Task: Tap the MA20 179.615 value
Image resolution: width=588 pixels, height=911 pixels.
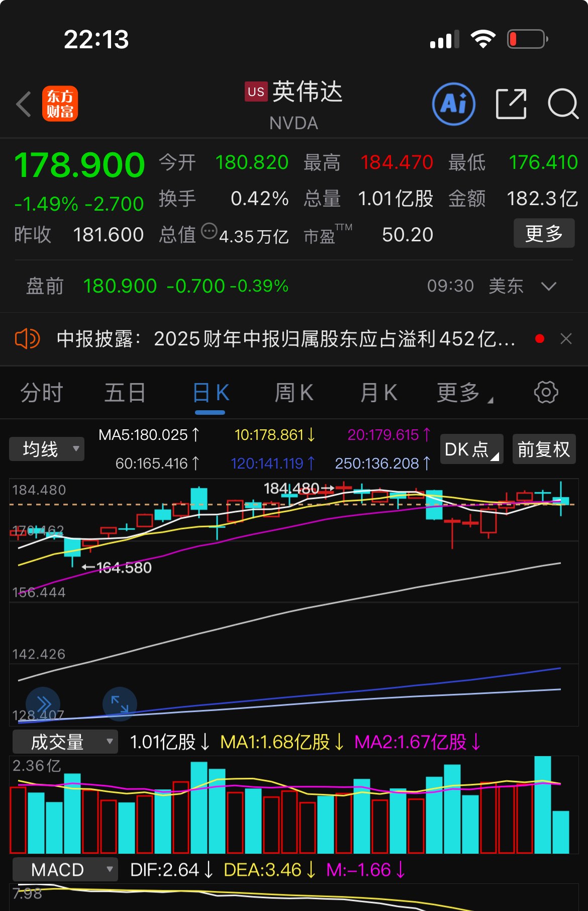Action: (x=389, y=434)
